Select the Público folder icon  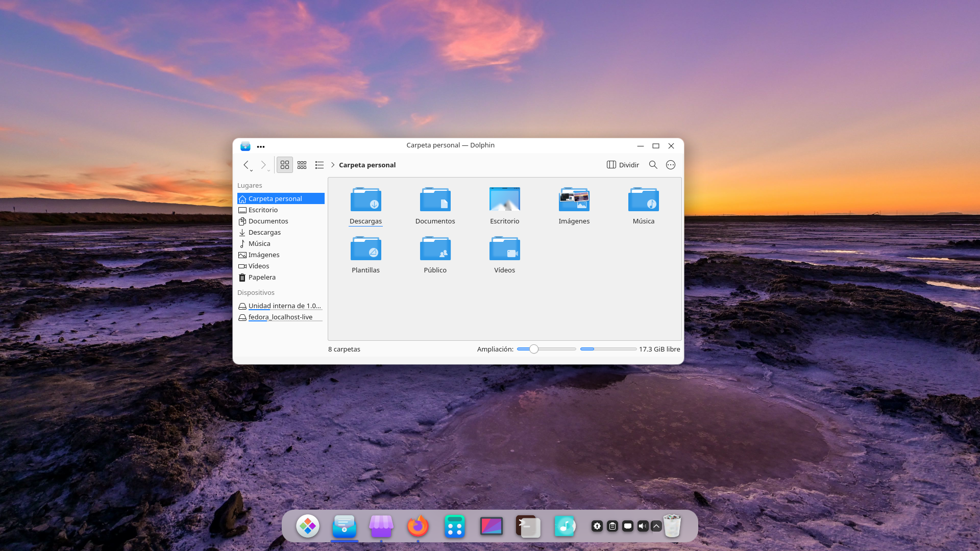pyautogui.click(x=435, y=248)
